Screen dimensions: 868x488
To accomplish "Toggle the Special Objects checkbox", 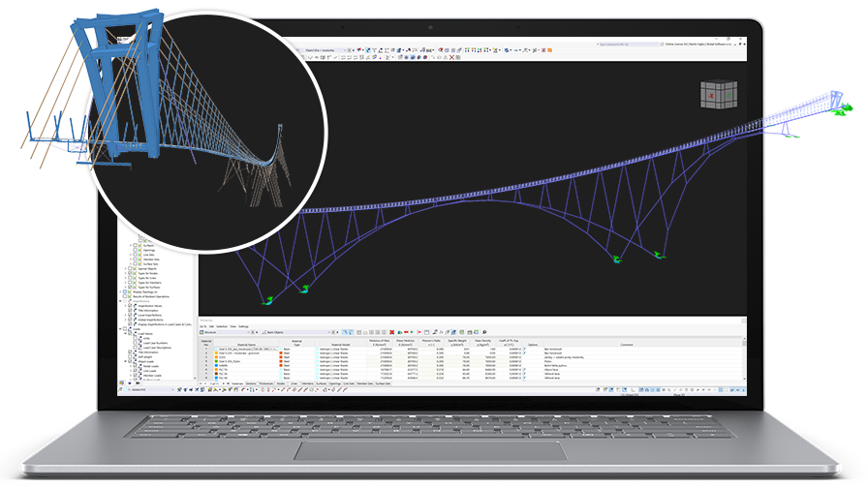I will (130, 268).
